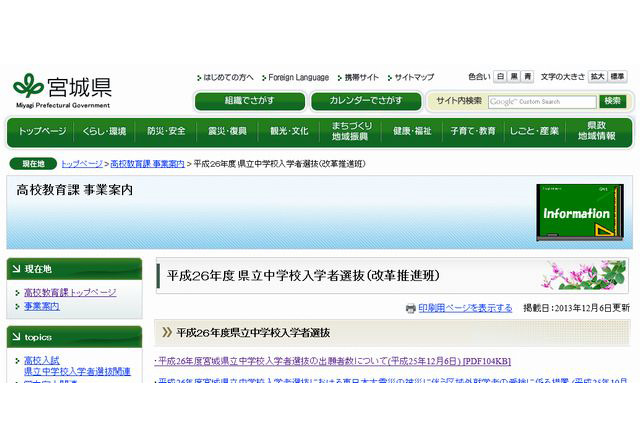Open the 防災・安全 nav menu item

click(166, 131)
